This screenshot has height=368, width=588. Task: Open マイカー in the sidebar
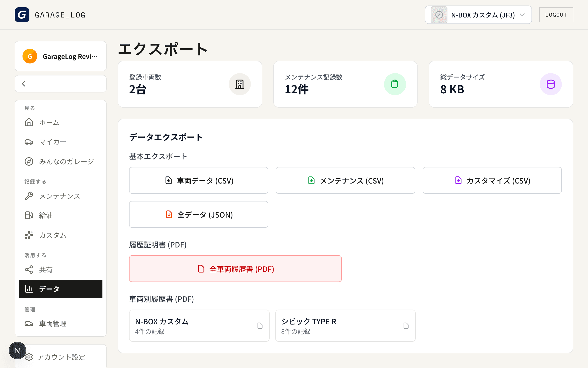point(60,142)
